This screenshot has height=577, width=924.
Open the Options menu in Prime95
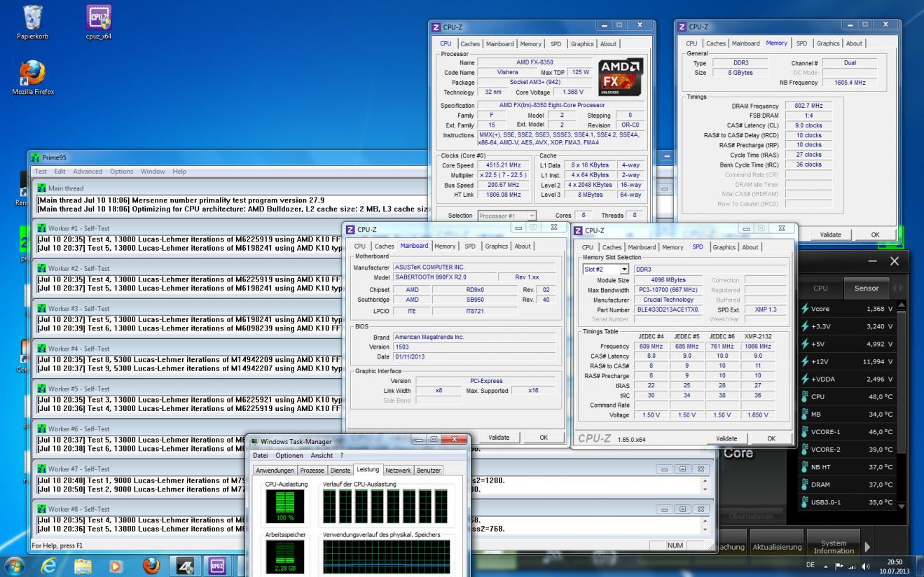121,172
